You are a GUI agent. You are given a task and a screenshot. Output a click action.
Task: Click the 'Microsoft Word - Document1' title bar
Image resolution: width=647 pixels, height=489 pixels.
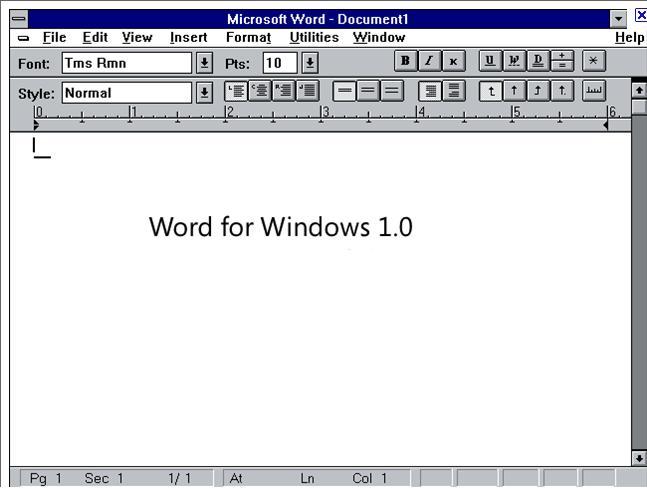click(x=318, y=19)
